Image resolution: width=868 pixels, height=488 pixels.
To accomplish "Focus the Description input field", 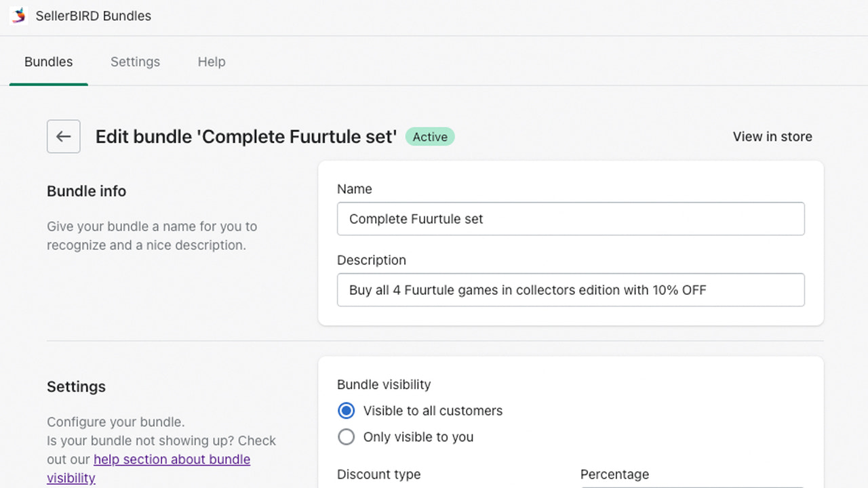I will tap(571, 290).
